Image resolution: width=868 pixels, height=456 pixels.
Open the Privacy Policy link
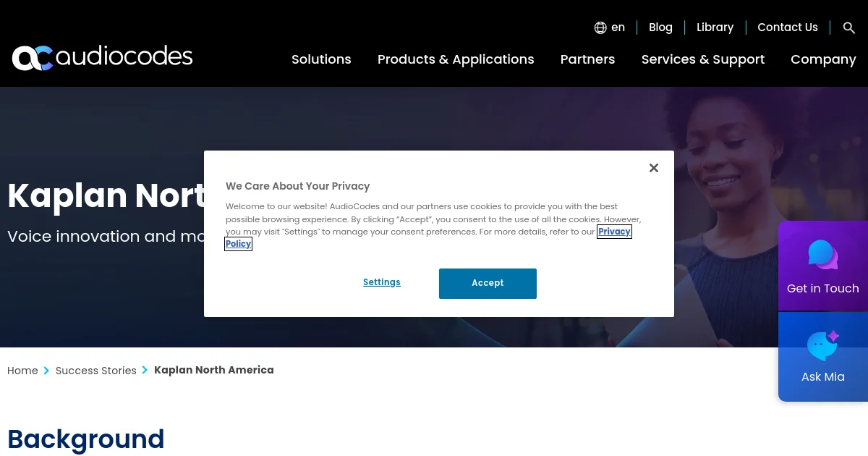pyautogui.click(x=614, y=232)
